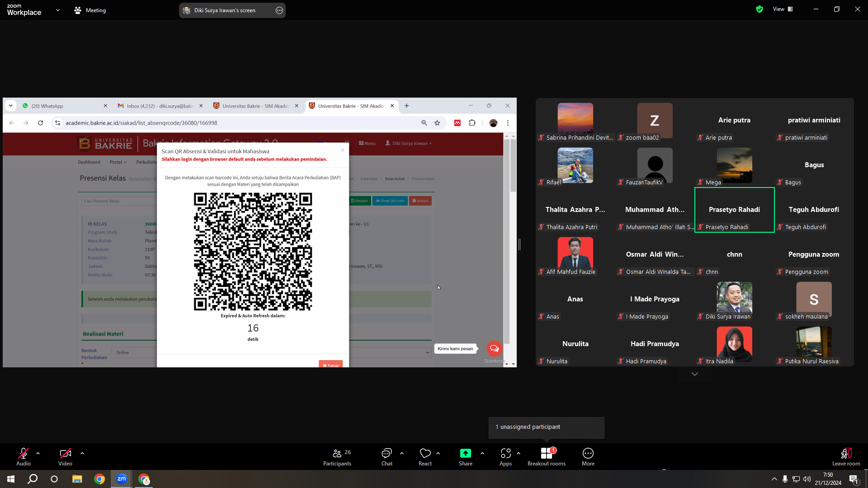Click the volume speaker tray icon
The height and width of the screenshot is (488, 868).
coord(807,479)
